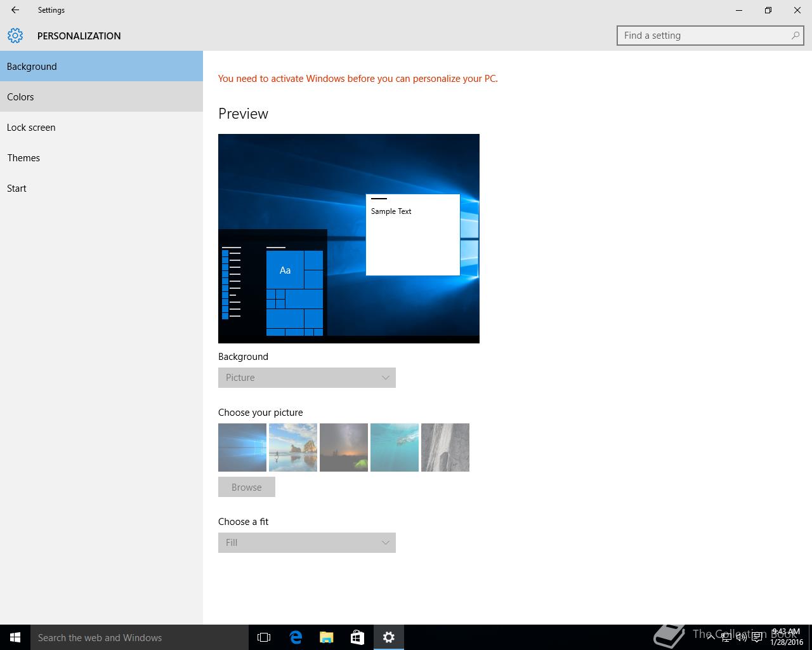Click the Sample Text preview window

click(x=413, y=235)
